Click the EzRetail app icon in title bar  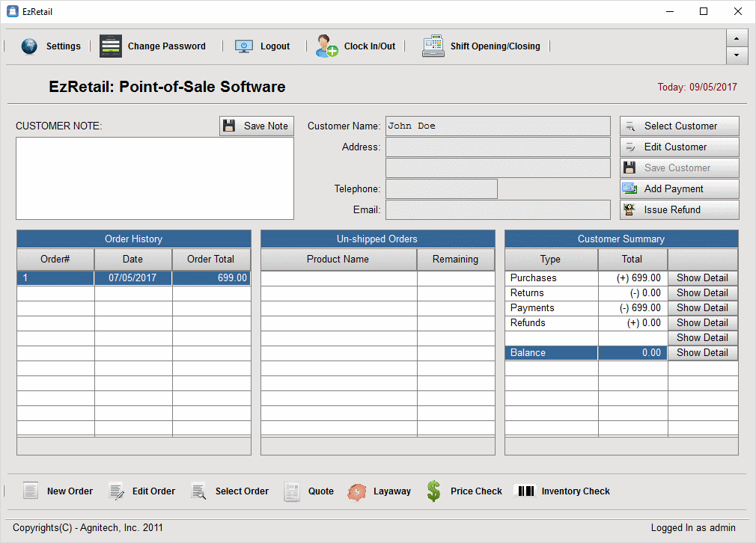coord(13,11)
